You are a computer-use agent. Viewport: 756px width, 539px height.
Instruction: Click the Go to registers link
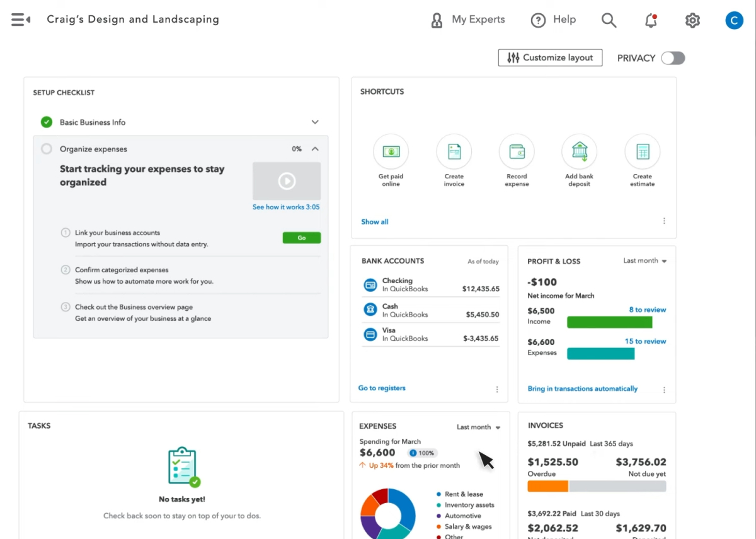pos(382,388)
